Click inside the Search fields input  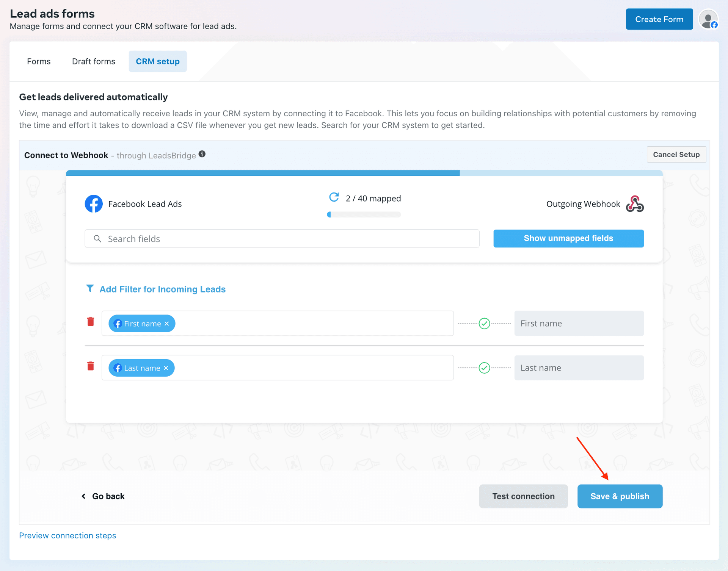[x=265, y=238]
